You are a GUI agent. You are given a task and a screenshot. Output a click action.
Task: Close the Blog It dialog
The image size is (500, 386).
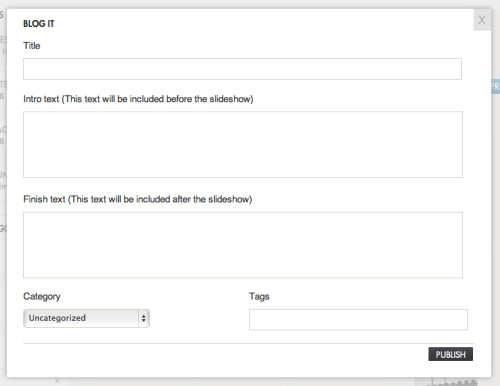click(x=482, y=20)
